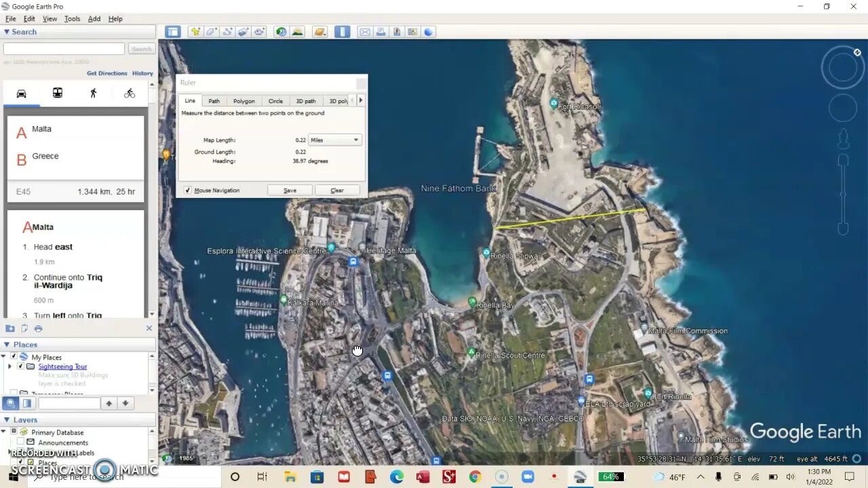The height and width of the screenshot is (488, 868).
Task: Select the Add Polygon tool
Action: point(212,32)
